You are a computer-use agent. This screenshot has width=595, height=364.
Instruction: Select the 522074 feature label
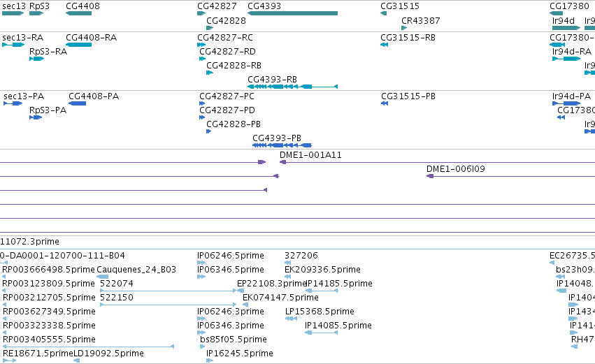(x=117, y=284)
